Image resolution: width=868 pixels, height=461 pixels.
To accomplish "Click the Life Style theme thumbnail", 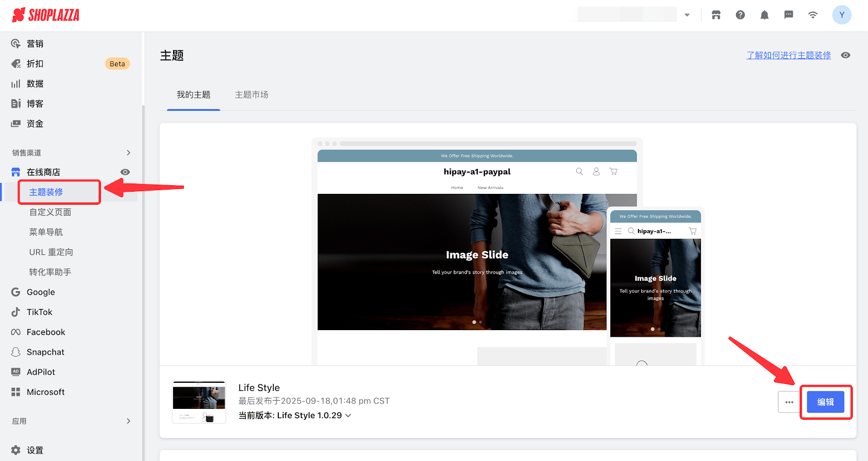I will [199, 402].
